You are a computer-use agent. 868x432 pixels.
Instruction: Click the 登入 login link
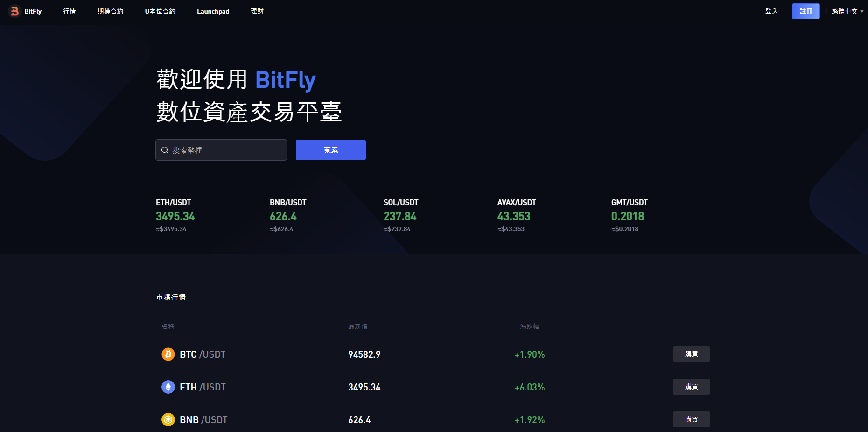[x=771, y=11]
